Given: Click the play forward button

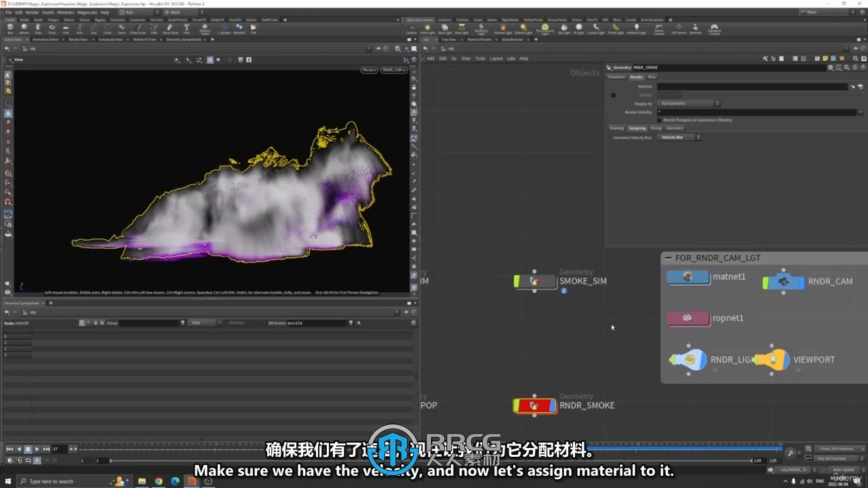Looking at the screenshot, I should pyautogui.click(x=37, y=449).
